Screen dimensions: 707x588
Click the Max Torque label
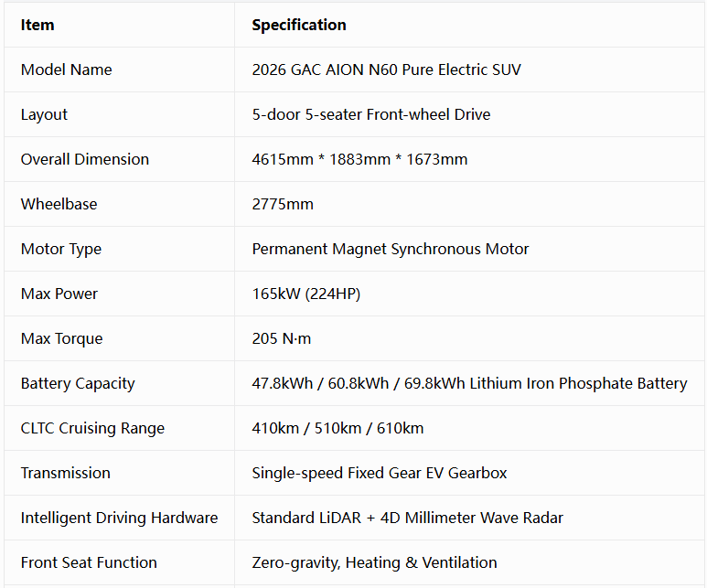click(x=62, y=338)
